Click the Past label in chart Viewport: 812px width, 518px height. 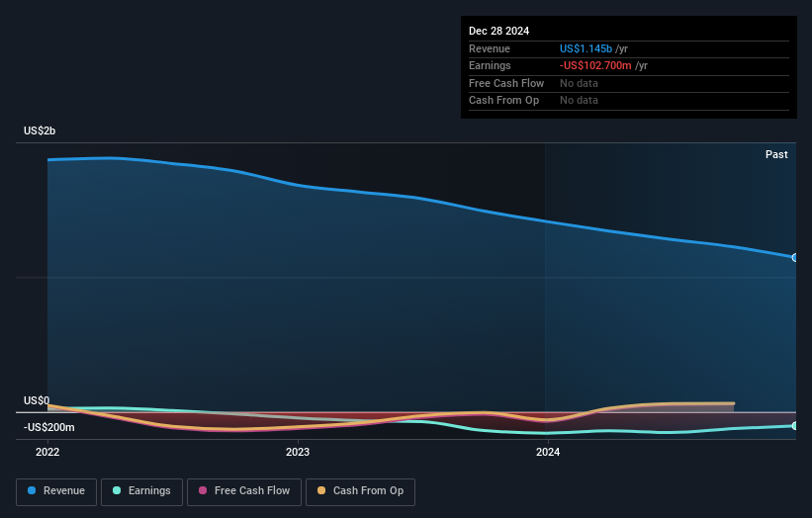pyautogui.click(x=776, y=154)
